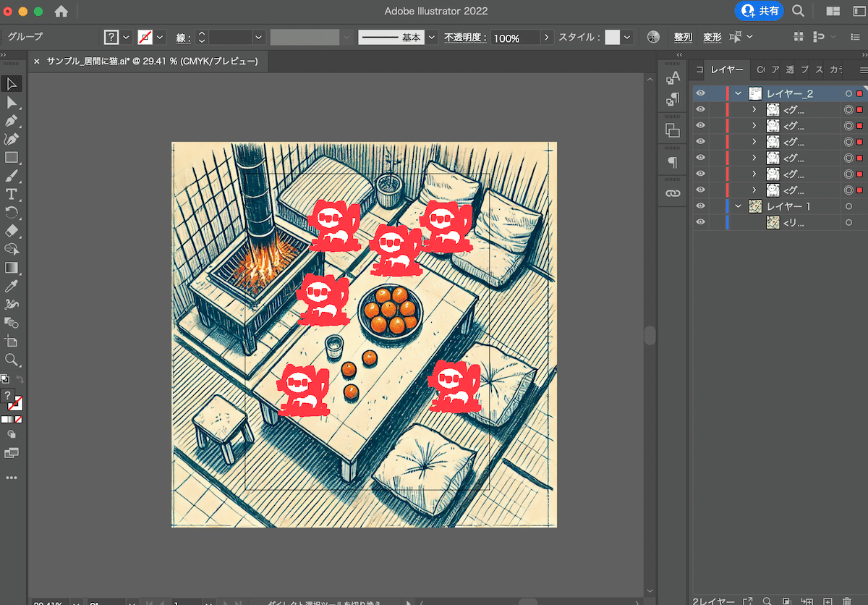The image size is (868, 605).
Task: Open the stroke weight dropdown
Action: click(258, 37)
